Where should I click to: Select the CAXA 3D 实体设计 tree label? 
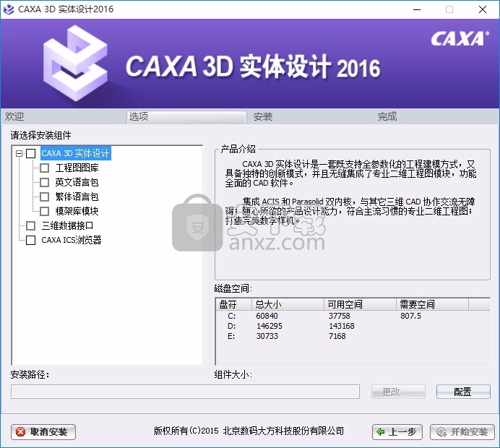click(x=76, y=153)
